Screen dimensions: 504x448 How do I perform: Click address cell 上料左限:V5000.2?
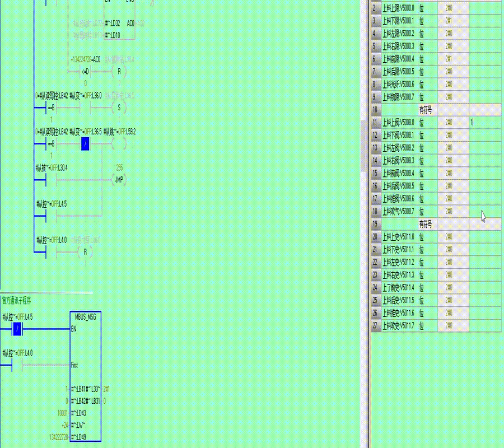(399, 34)
